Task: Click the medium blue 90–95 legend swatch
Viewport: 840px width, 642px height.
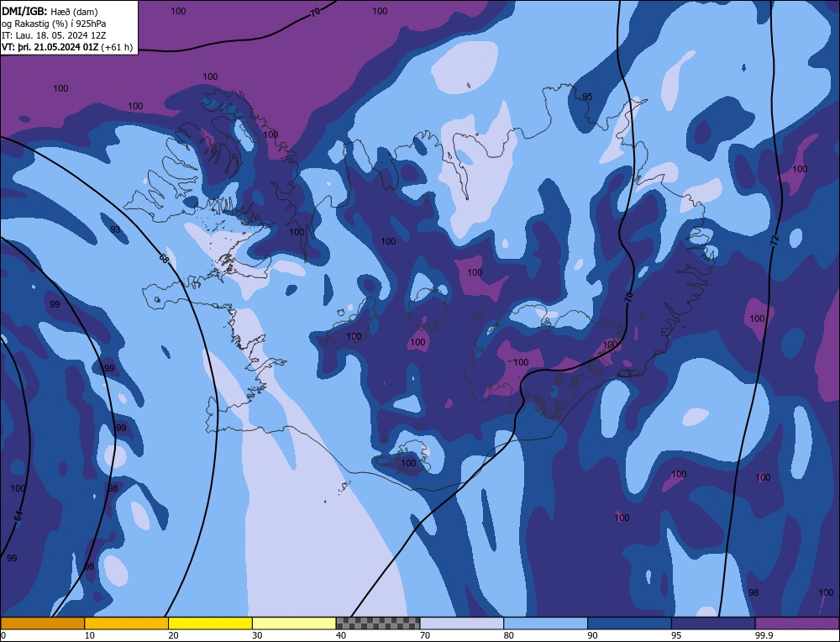Action: pos(629,624)
